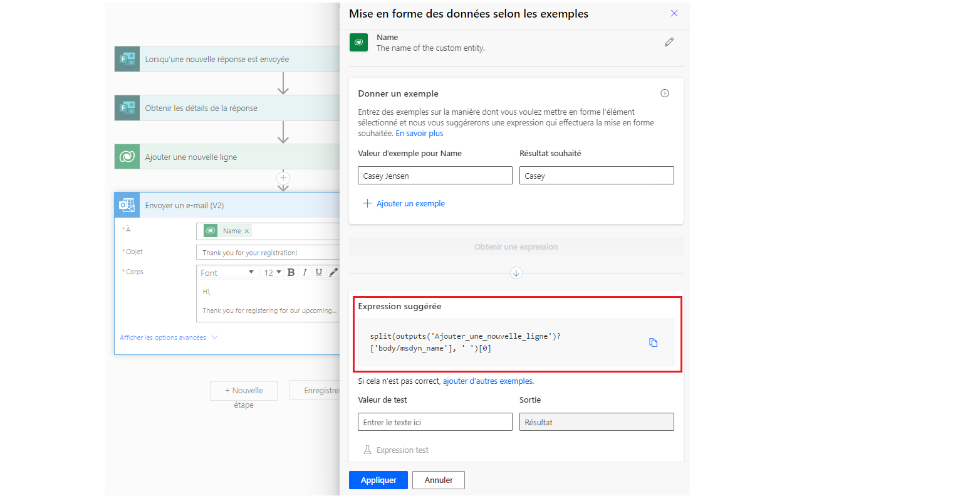Image resolution: width=980 pixels, height=498 pixels.
Task: Remove the Name token from the À field
Action: (x=246, y=231)
